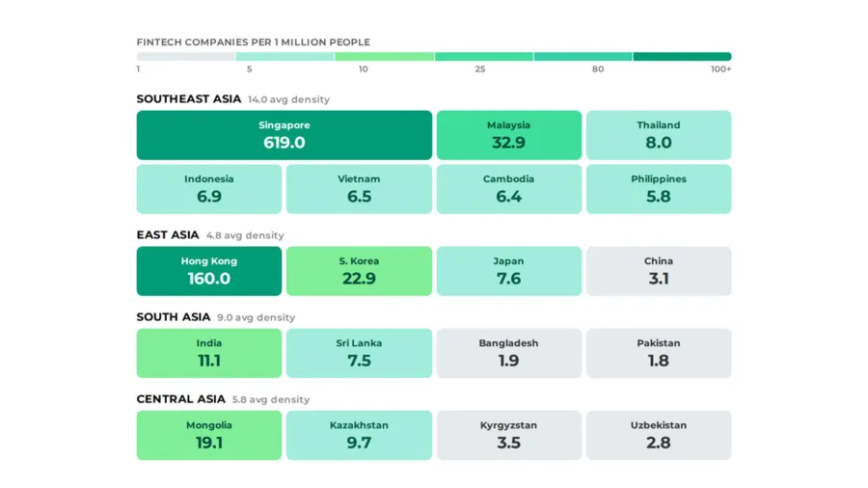
Task: Click the Vietnam 6.5 tile
Action: pyautogui.click(x=359, y=189)
